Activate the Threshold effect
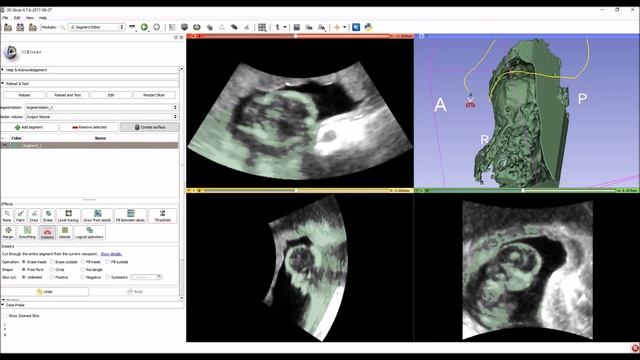 coord(162,216)
